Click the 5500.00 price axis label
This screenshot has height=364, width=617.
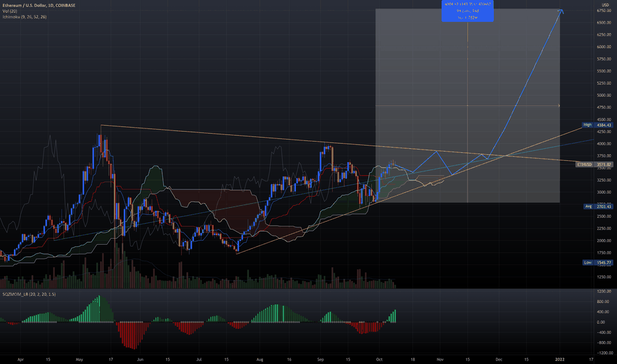[604, 71]
